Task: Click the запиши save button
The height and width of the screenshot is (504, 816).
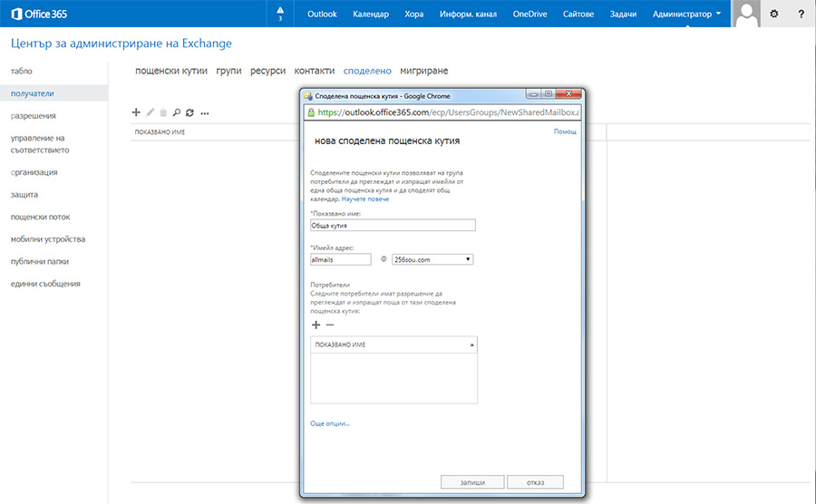Action: (x=472, y=482)
